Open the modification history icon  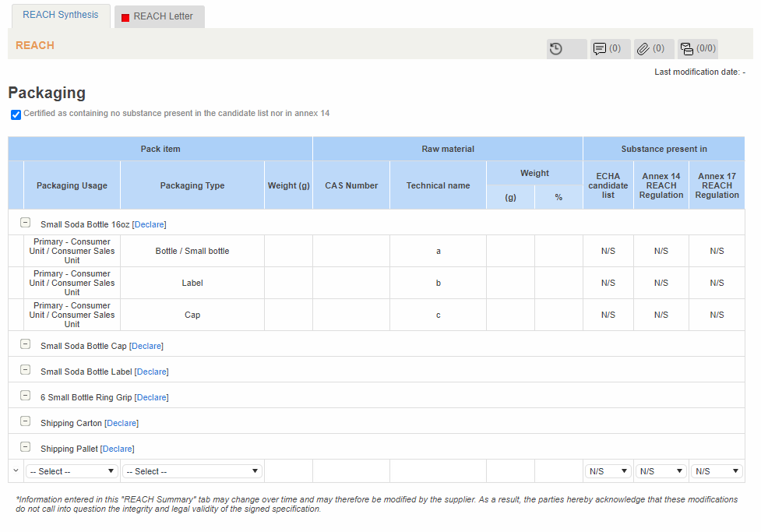point(555,48)
